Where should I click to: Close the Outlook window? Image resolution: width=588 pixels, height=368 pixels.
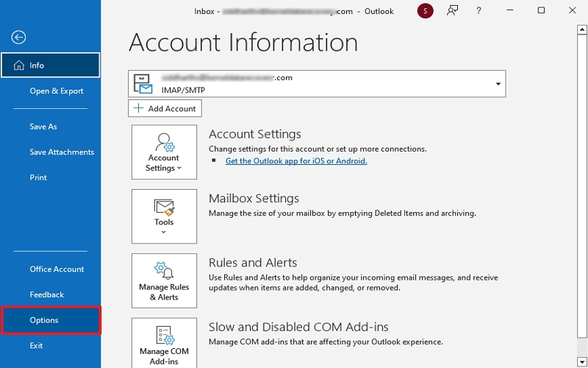point(573,10)
